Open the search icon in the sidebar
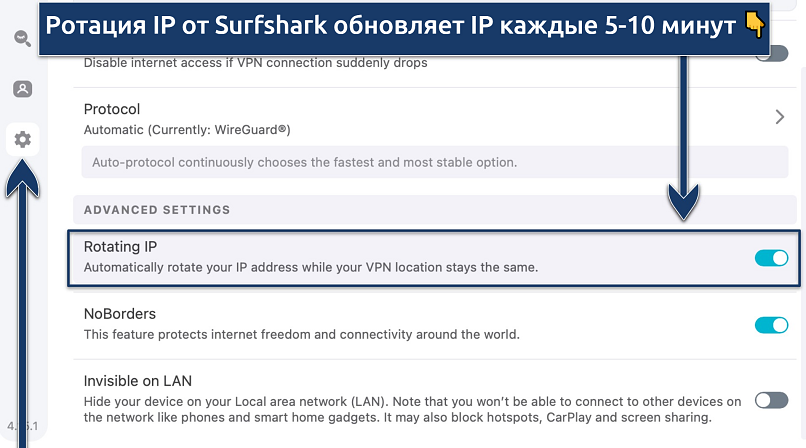The height and width of the screenshot is (448, 806). [x=22, y=39]
